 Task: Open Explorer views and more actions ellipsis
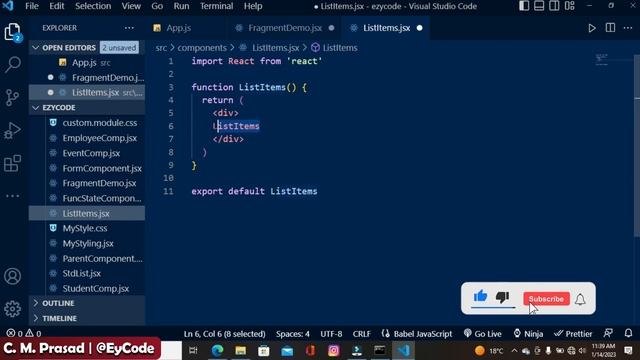pos(129,28)
